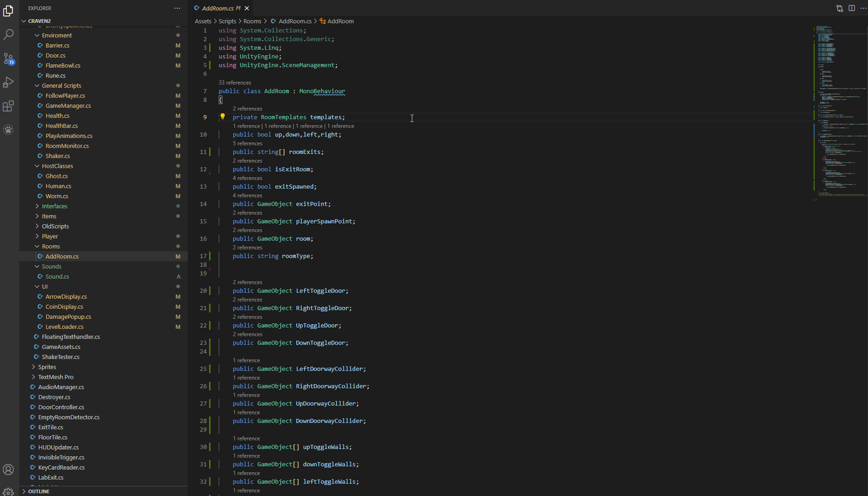Collapse the General Scripts folder
This screenshot has width=868, height=496.
[x=37, y=85]
